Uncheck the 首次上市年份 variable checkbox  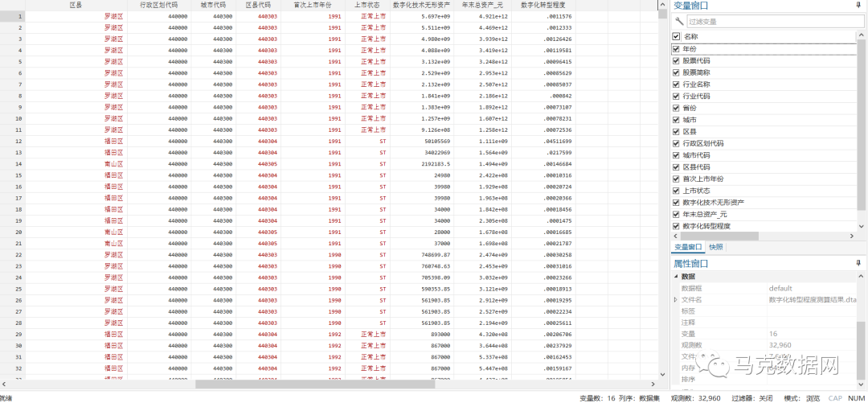[x=676, y=179]
